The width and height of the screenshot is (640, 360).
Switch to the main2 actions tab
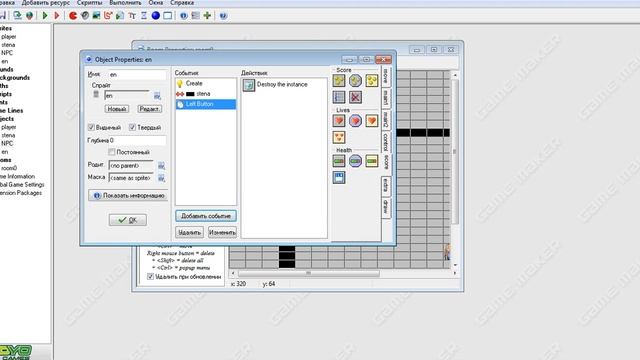coord(386,120)
